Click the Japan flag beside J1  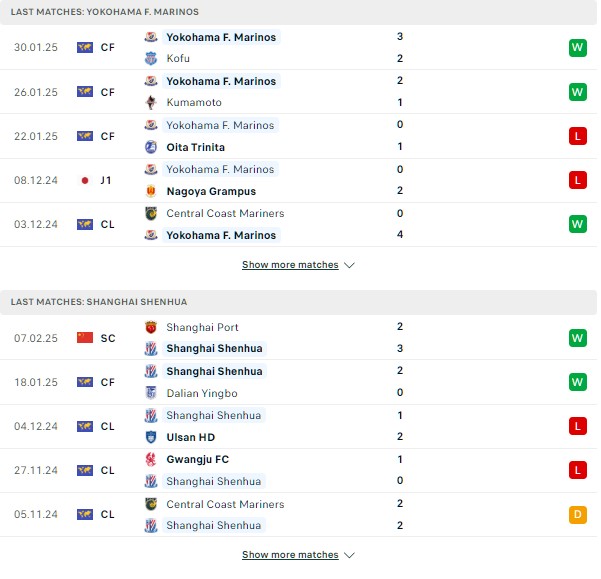click(85, 180)
